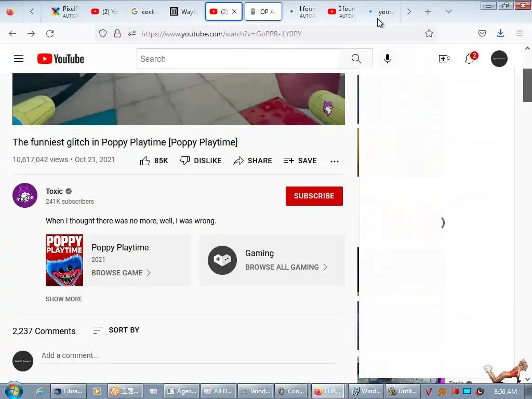The height and width of the screenshot is (399, 532).
Task: Expand the description with SHOW MORE
Action: (x=64, y=299)
